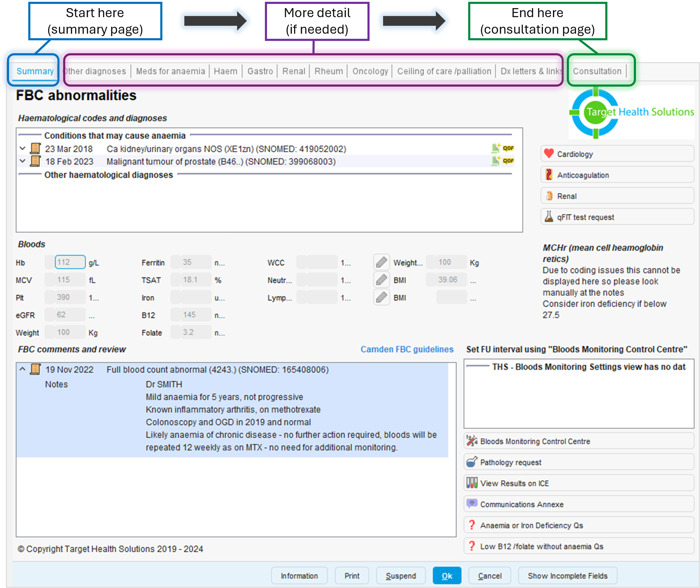Image resolution: width=700 pixels, height=588 pixels.
Task: Click the Hb value input field
Action: coord(70,262)
